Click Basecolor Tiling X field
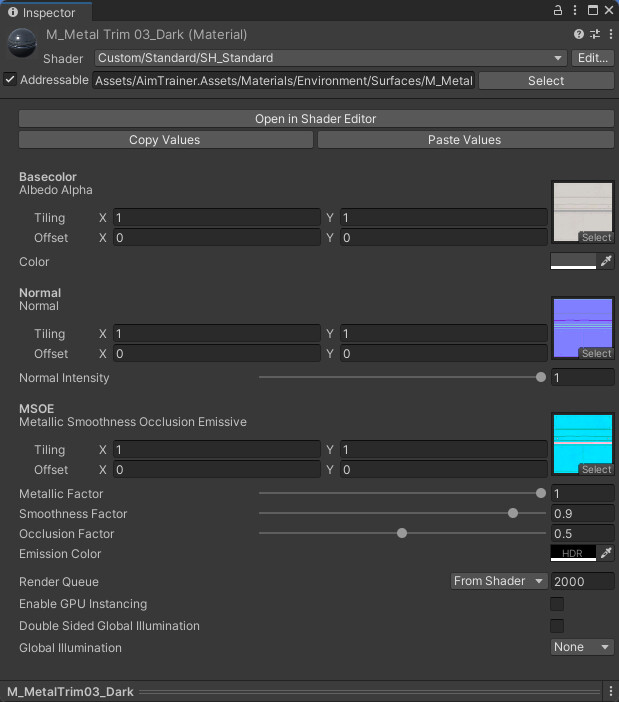Image resolution: width=619 pixels, height=702 pixels. click(x=217, y=218)
